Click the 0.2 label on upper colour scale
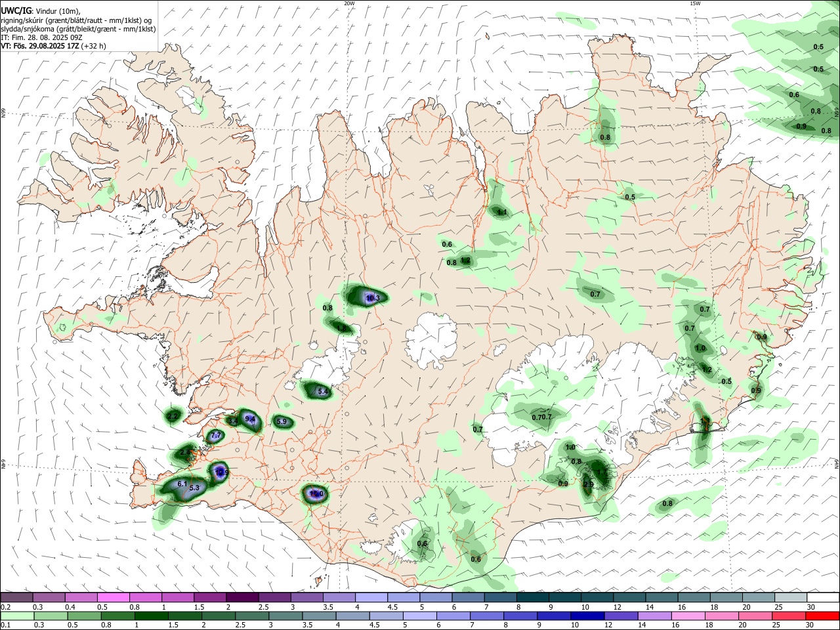Screen dimensions: 840x630 click(x=5, y=607)
